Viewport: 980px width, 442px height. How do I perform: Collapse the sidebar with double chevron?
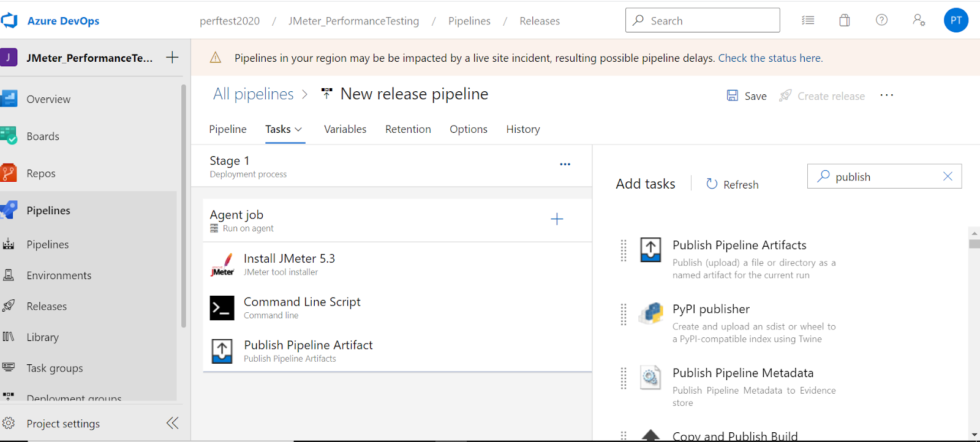(173, 423)
